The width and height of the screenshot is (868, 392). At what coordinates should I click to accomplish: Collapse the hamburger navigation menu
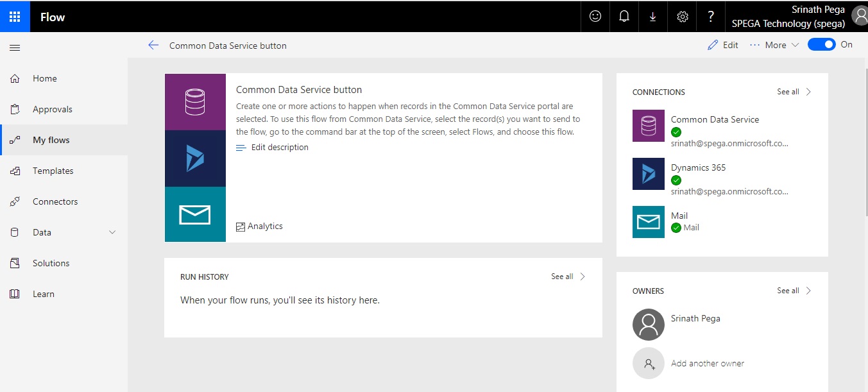[15, 47]
